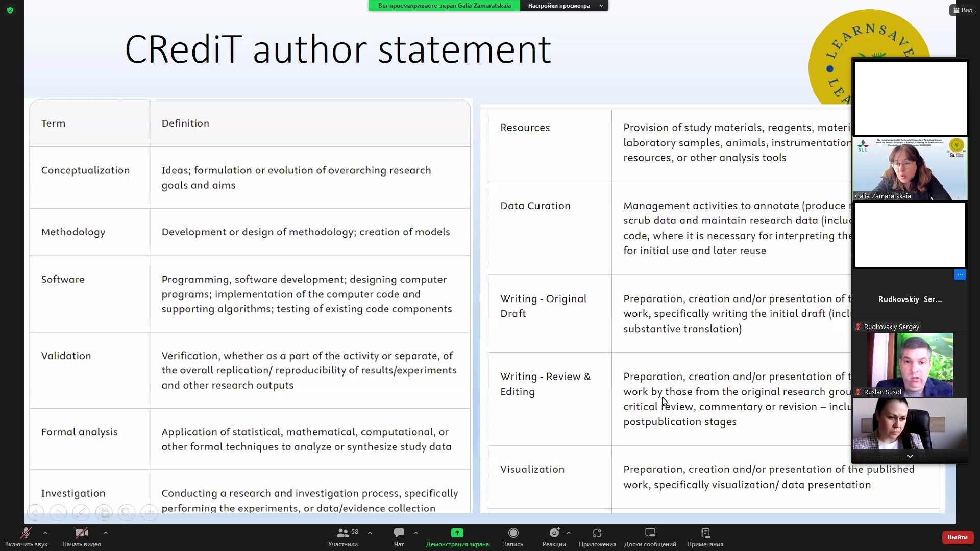Click the green security shield icon
Screen dimensions: 980x551
pos(10,10)
